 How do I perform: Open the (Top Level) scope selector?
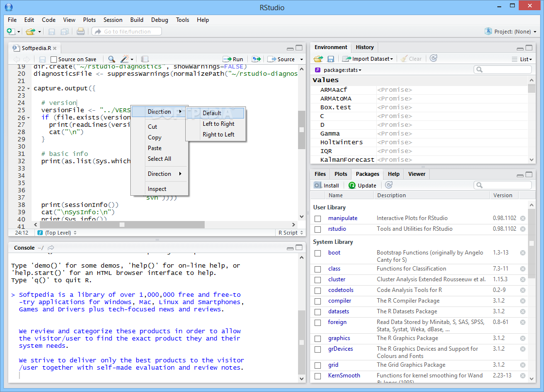coord(57,233)
